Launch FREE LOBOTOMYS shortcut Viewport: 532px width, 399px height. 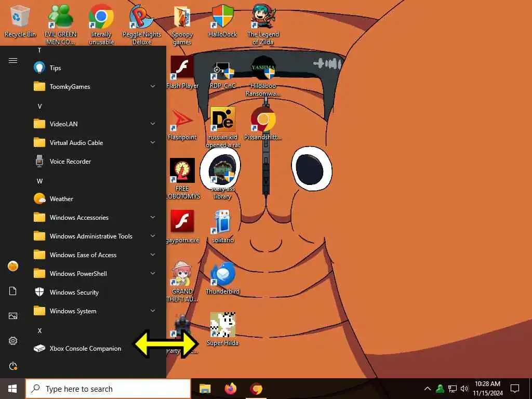tap(182, 179)
